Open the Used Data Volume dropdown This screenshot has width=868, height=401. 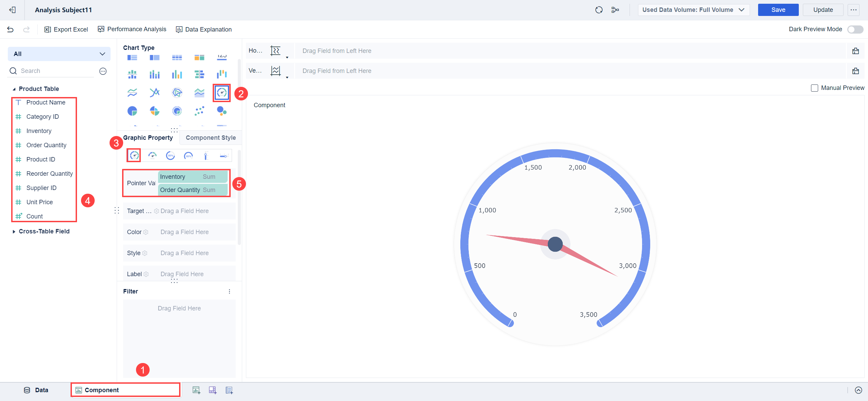[x=693, y=10]
